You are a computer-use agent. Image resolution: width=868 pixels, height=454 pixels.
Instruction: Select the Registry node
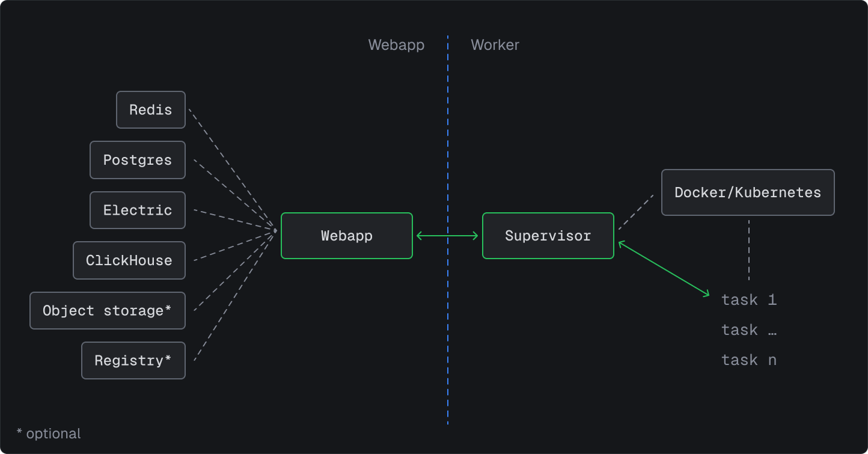click(x=133, y=360)
